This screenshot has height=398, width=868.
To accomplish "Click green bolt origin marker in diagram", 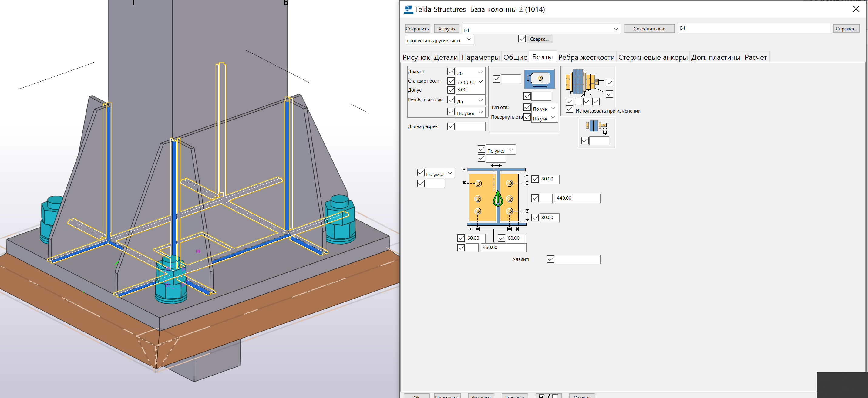I will tap(498, 198).
